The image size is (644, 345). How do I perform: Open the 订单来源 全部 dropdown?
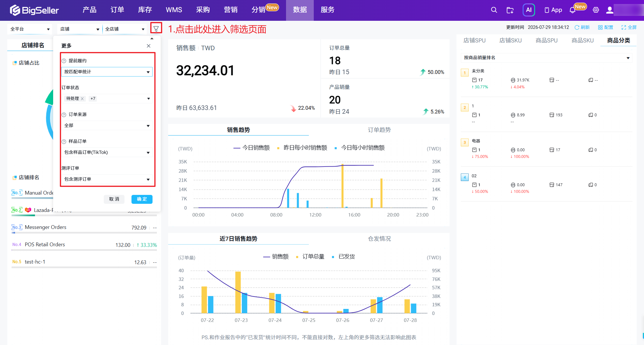(107, 126)
